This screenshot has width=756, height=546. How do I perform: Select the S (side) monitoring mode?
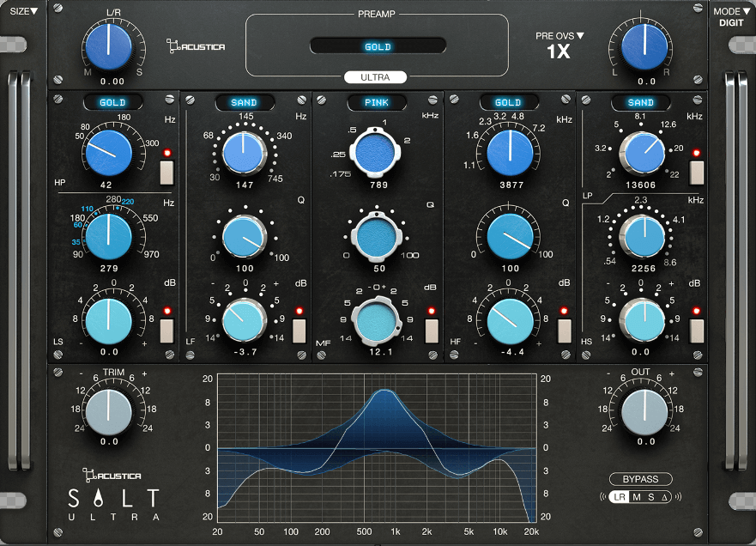click(651, 497)
